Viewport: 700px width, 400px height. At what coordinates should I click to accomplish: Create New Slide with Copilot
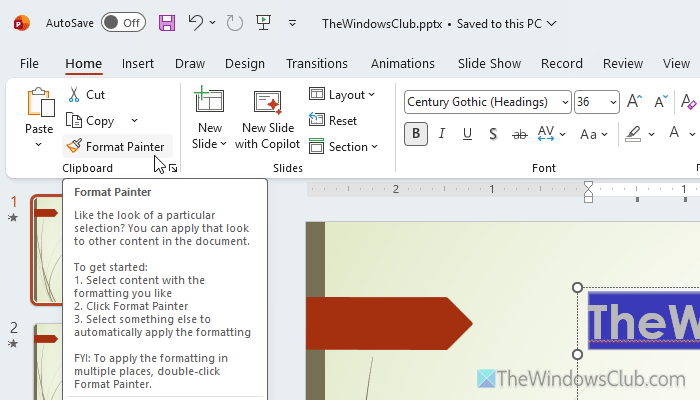pos(267,120)
